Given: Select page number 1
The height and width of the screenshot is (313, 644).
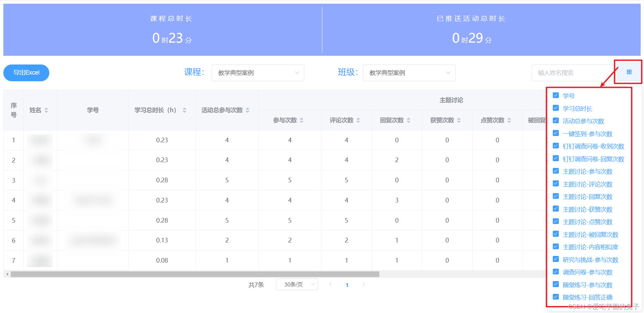Looking at the screenshot, I should click(x=347, y=285).
